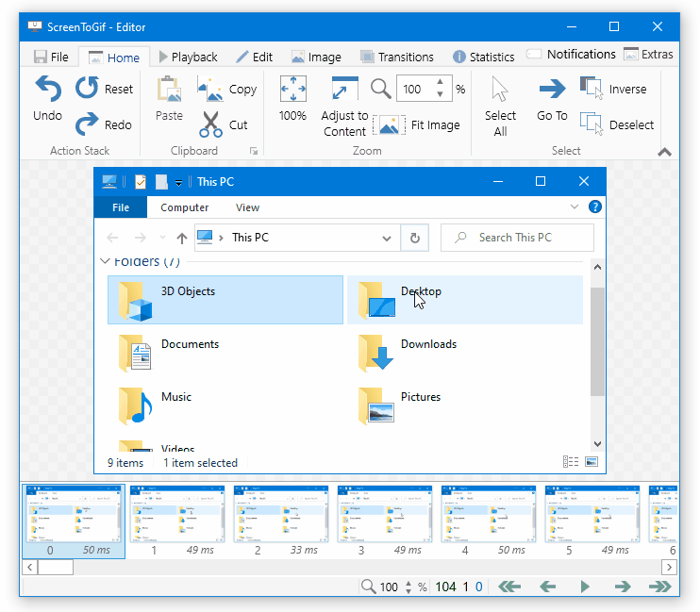The width and height of the screenshot is (700, 612).
Task: Click the Reset icon
Action: pos(88,89)
